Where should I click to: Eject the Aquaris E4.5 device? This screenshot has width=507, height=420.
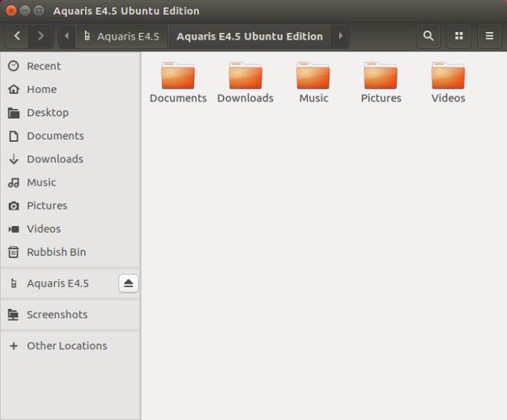(x=128, y=283)
